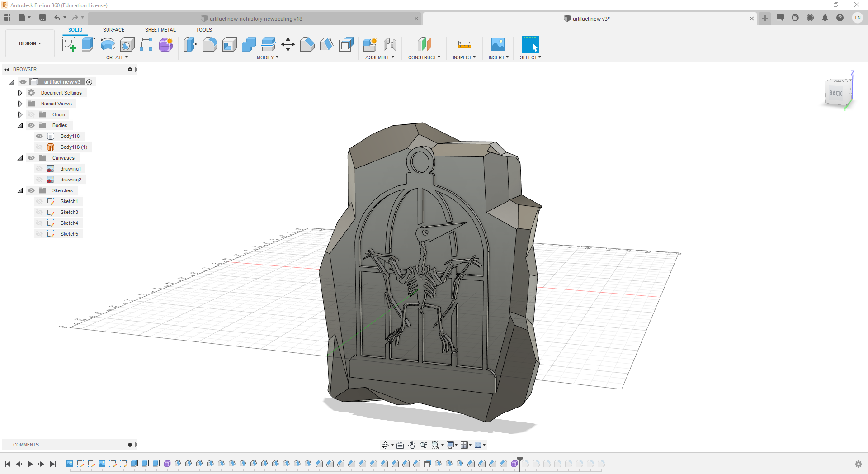Select the Extrude tool
The height and width of the screenshot is (474, 868).
tap(88, 44)
